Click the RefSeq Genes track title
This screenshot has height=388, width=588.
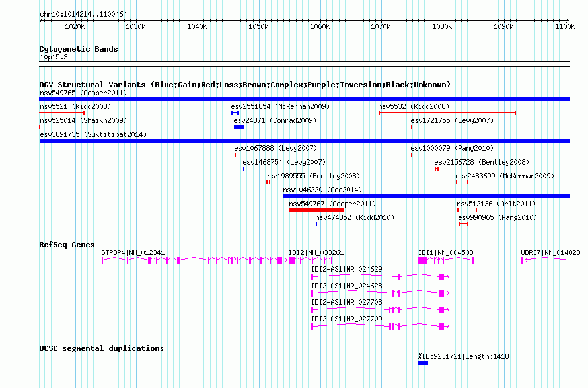point(67,245)
